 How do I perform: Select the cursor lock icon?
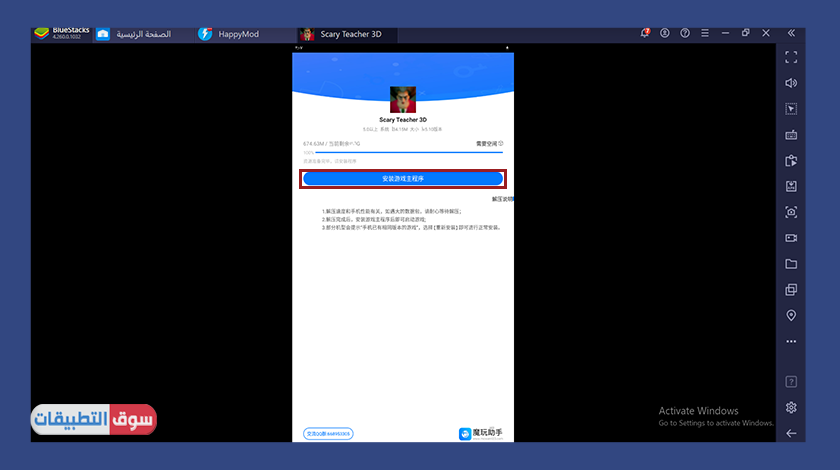pyautogui.click(x=791, y=109)
